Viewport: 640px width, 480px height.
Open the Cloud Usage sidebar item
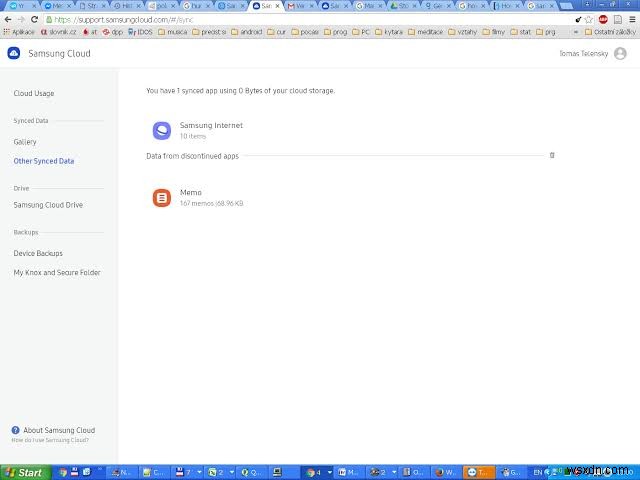(x=34, y=93)
